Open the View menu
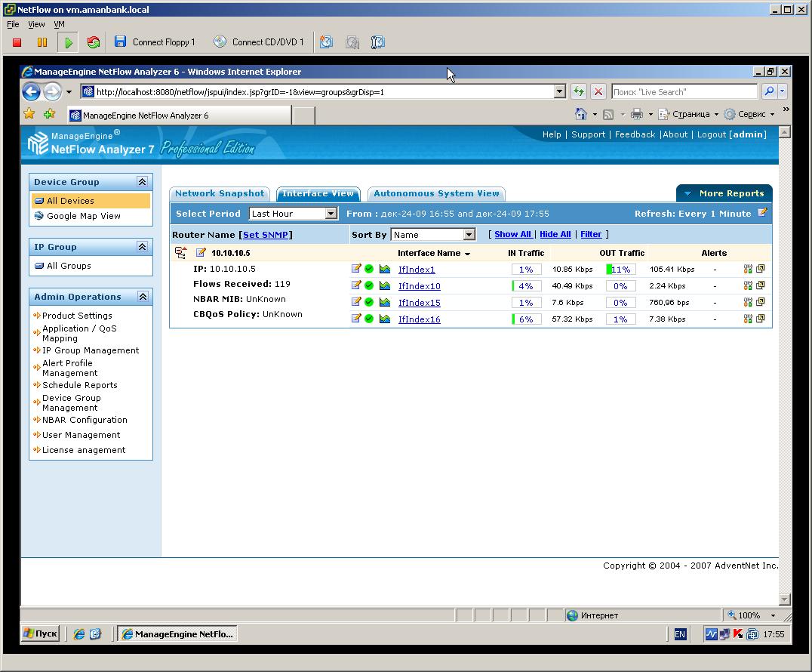 tap(36, 24)
